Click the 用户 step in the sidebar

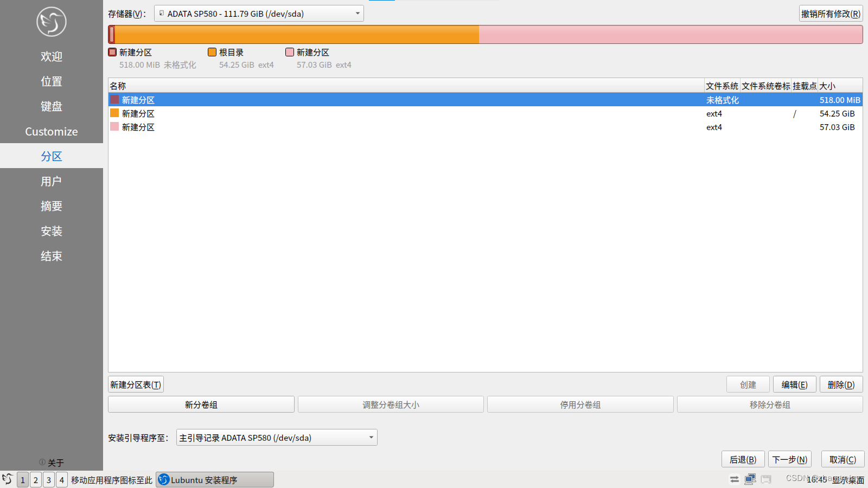52,181
